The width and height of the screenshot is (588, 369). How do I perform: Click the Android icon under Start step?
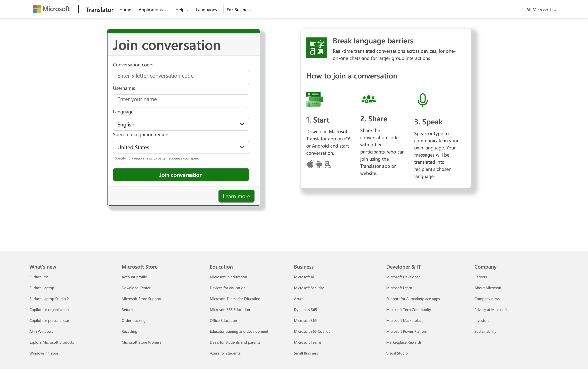pos(319,164)
